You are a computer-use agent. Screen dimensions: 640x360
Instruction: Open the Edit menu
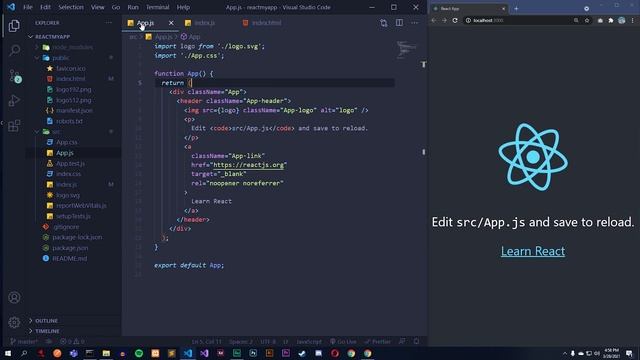coord(45,7)
